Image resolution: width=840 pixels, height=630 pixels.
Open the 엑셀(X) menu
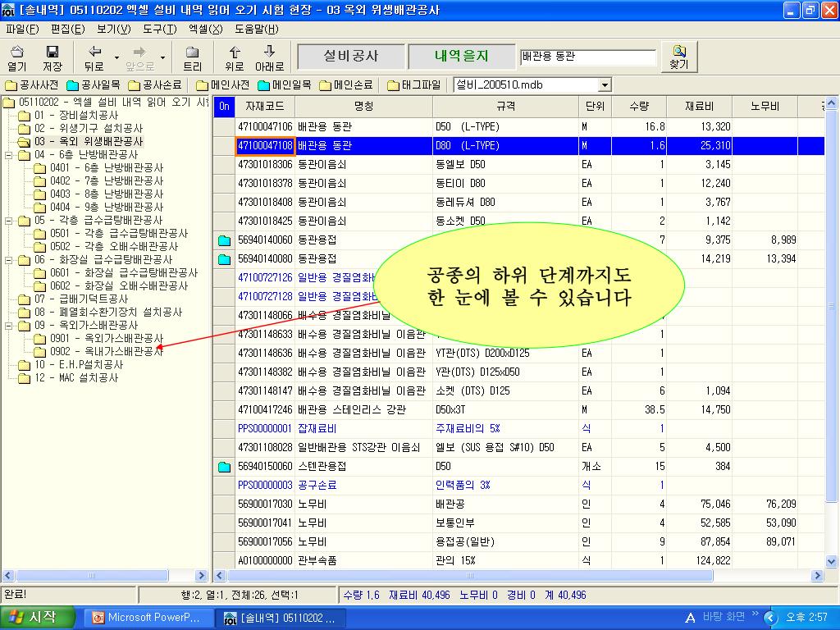tap(206, 29)
